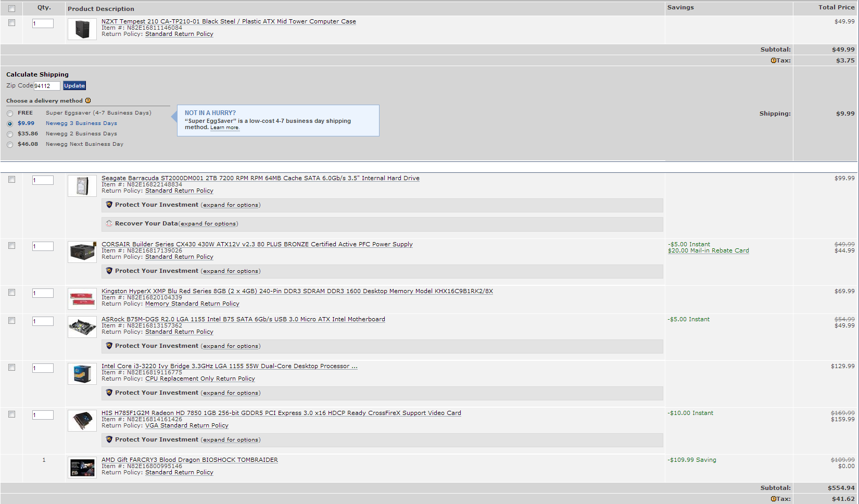This screenshot has width=859, height=504.
Task: Expand Protect Your Investment options for Seagate drive
Action: [x=231, y=205]
